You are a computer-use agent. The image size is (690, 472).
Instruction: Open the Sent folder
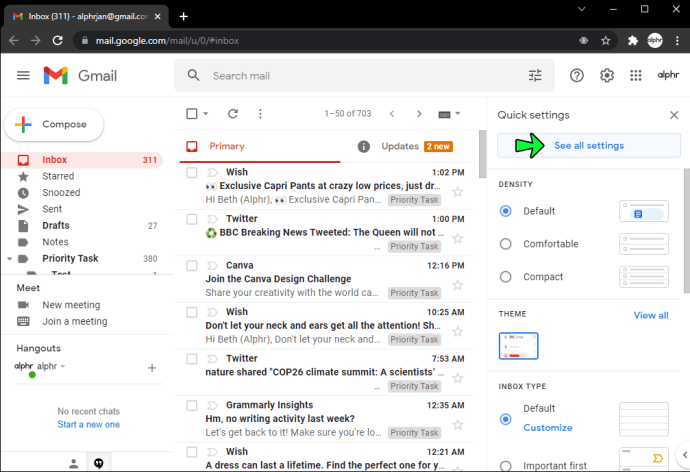tap(82, 209)
